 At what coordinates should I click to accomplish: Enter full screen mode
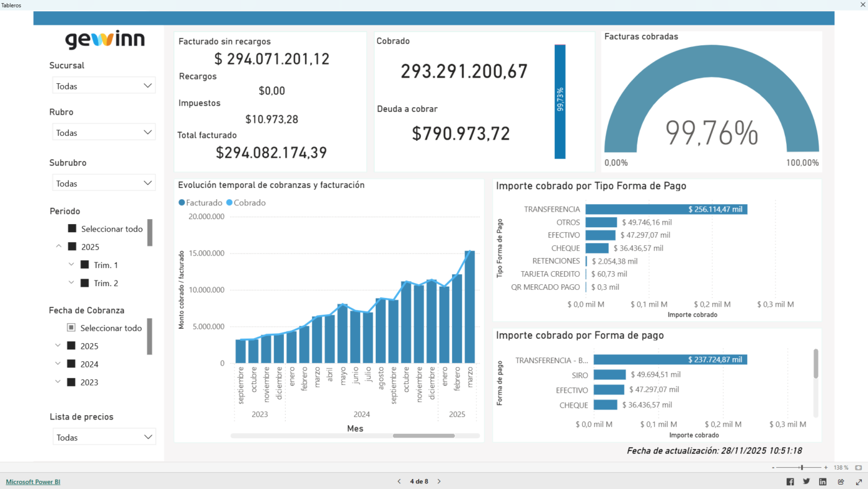click(859, 482)
